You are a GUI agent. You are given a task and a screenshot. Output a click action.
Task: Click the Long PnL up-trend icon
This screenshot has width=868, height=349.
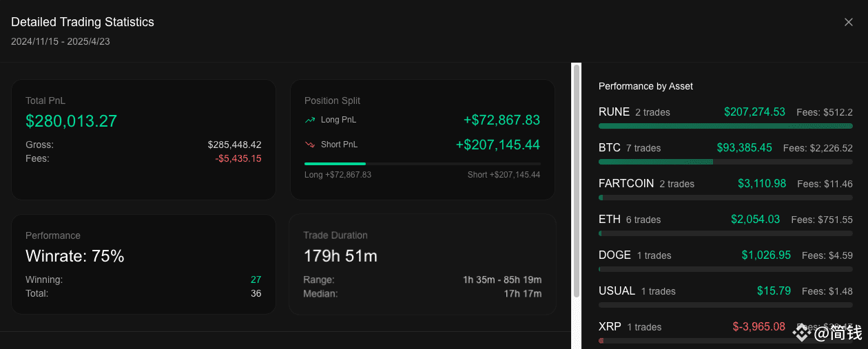tap(310, 120)
